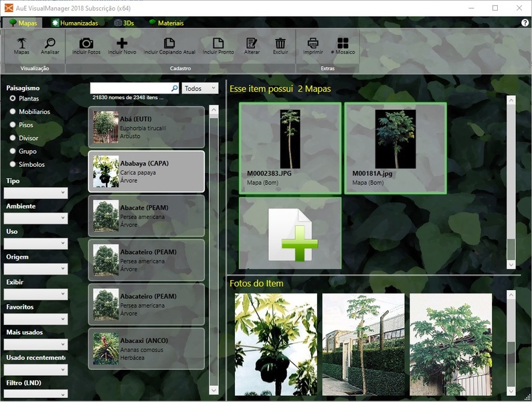Select the Pisos radio option
The image size is (532, 402).
(x=13, y=125)
